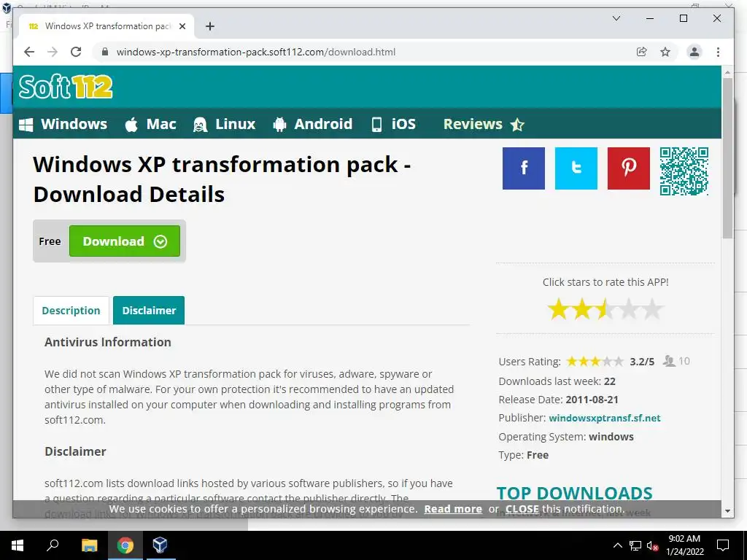Click the browser forward arrow

[53, 52]
